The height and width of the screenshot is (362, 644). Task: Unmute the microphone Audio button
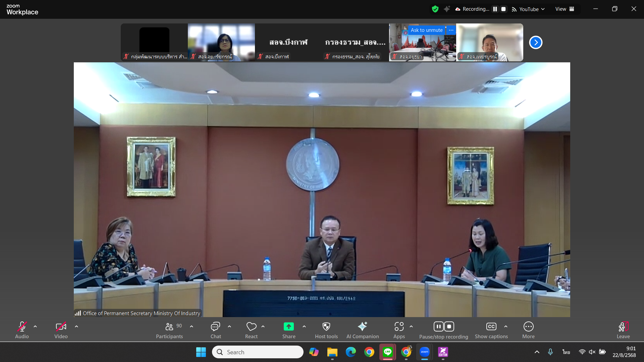pos(22,327)
